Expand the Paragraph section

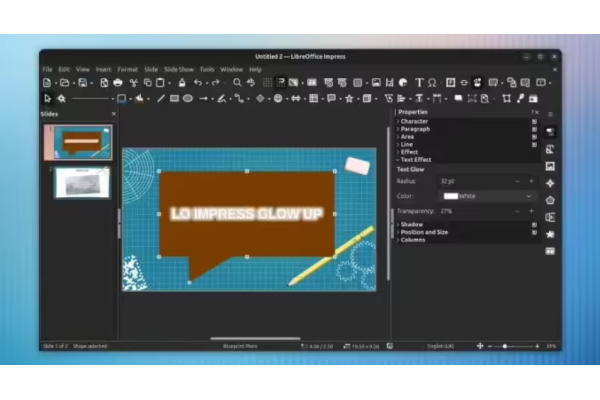(x=415, y=129)
